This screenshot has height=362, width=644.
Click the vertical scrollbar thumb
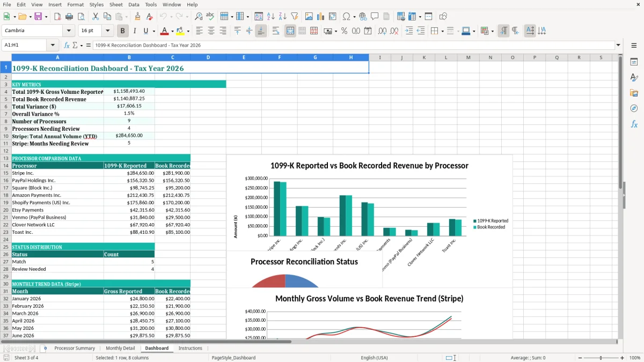621,123
